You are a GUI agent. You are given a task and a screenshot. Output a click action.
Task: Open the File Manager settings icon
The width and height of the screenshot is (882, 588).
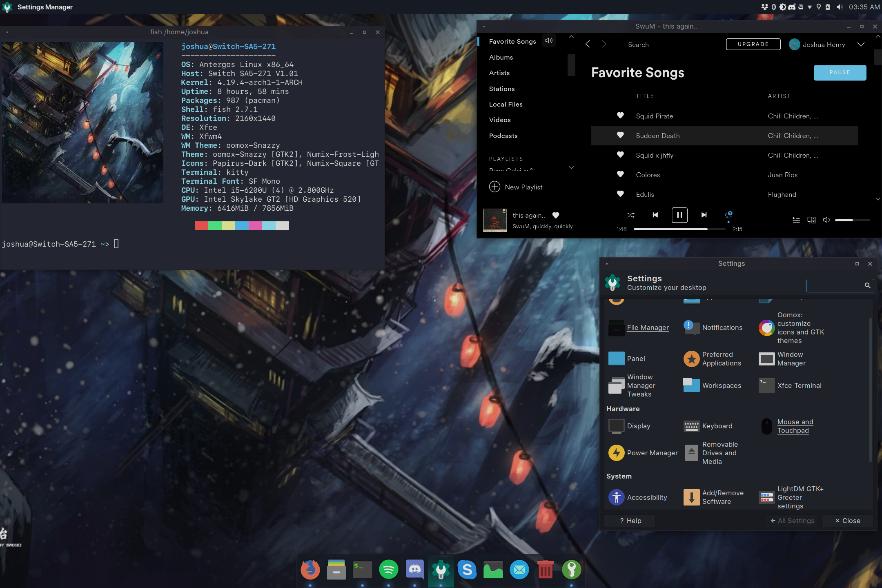coord(616,327)
